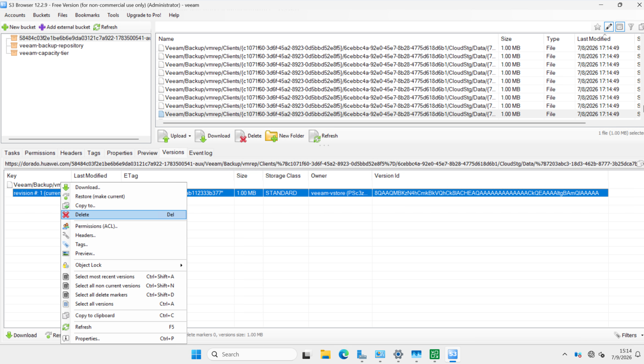Viewport: 644px width, 364px height.
Task: Click Delete in the files toolbar
Action: (249, 136)
